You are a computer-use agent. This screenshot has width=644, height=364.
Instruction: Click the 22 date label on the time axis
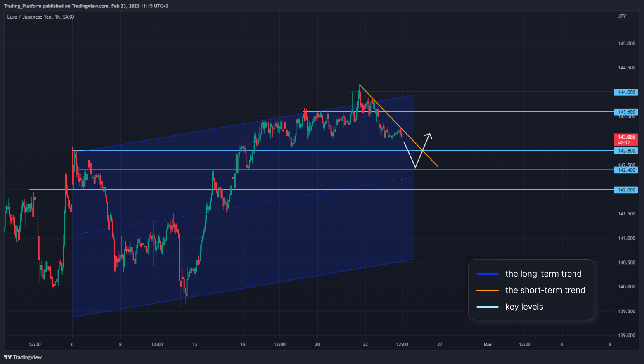(x=365, y=344)
